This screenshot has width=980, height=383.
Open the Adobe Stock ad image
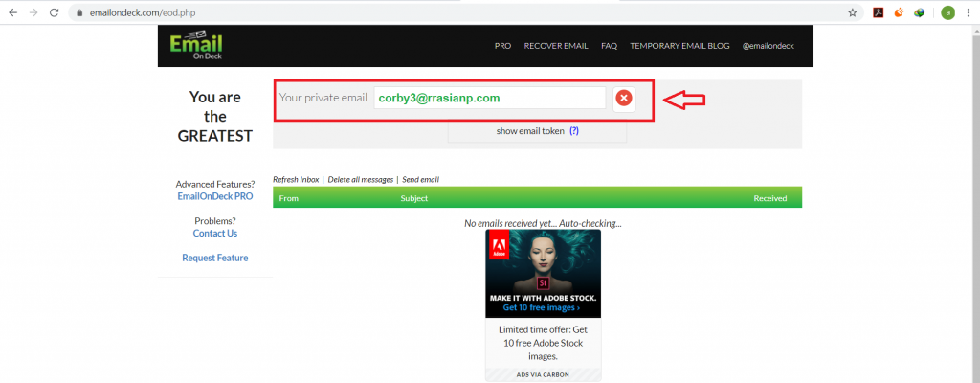click(x=544, y=274)
